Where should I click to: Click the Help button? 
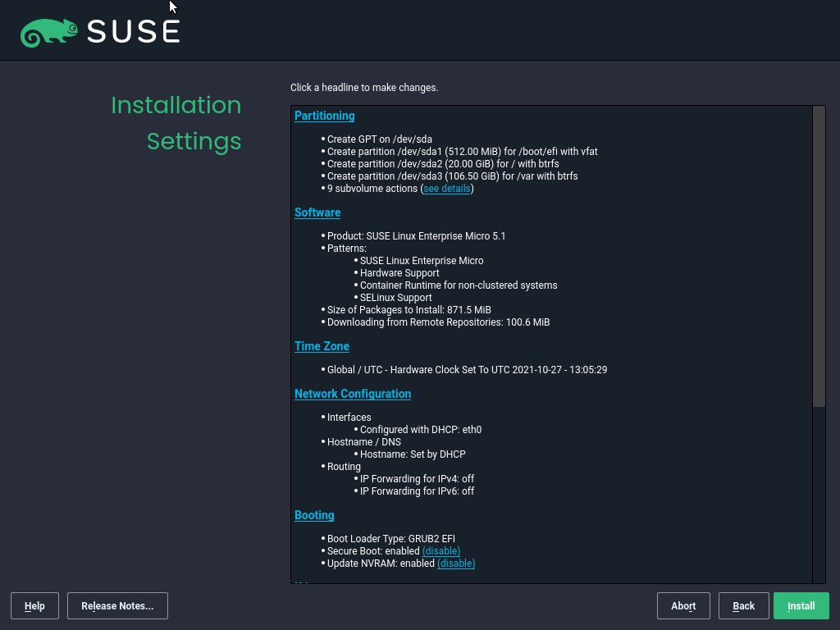[34, 606]
